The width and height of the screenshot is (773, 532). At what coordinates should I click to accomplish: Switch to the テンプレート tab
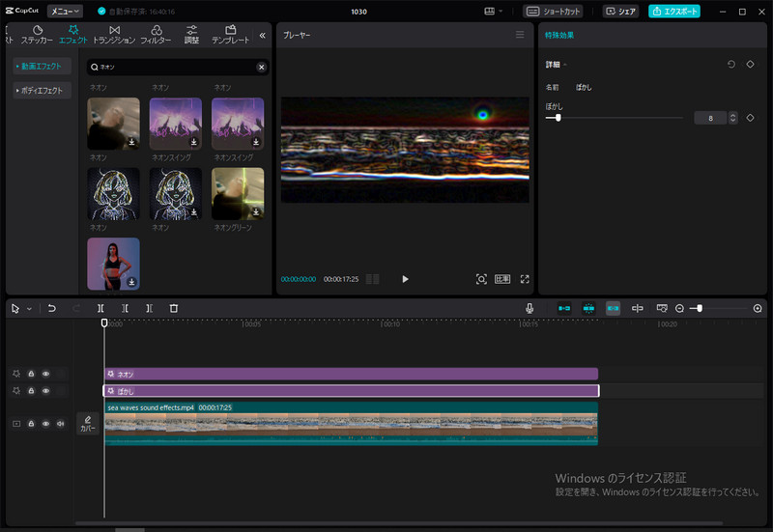tap(231, 35)
